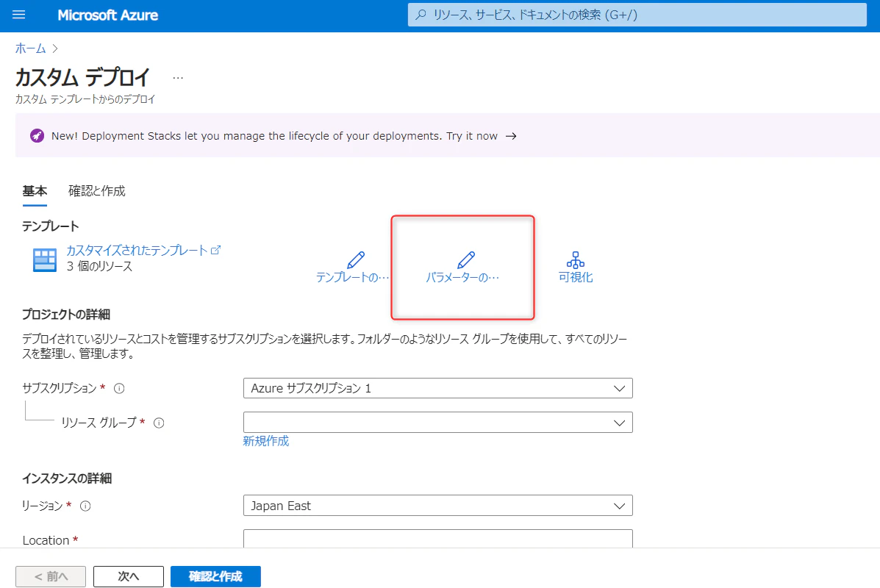Click the 次へ button
Image resolution: width=880 pixels, height=588 pixels.
click(x=129, y=576)
